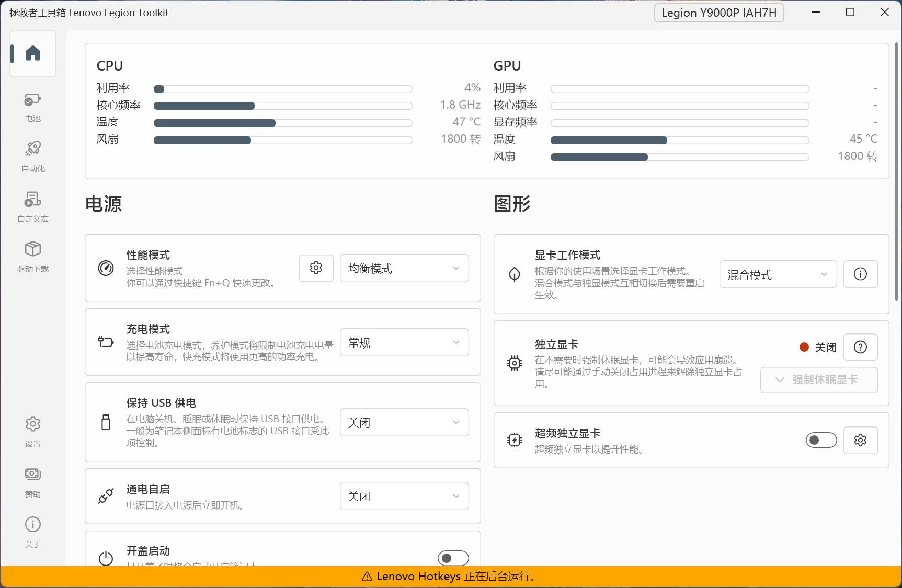Click the 通电自启 title text
The height and width of the screenshot is (588, 902).
click(149, 489)
